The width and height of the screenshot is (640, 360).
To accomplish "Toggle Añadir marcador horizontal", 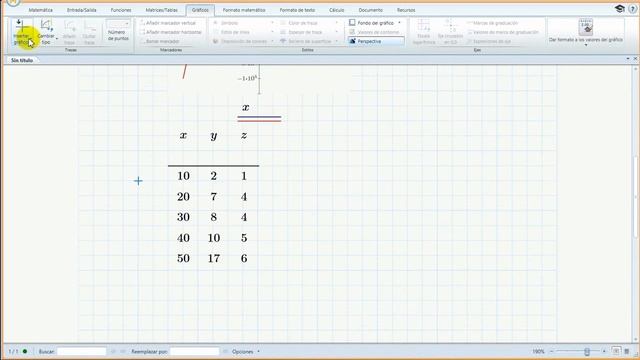I will click(x=171, y=32).
